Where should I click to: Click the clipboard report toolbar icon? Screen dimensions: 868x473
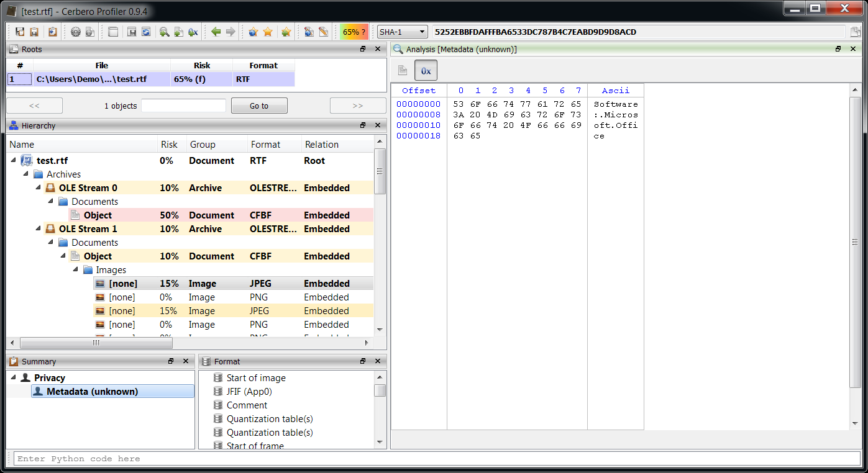[x=53, y=32]
